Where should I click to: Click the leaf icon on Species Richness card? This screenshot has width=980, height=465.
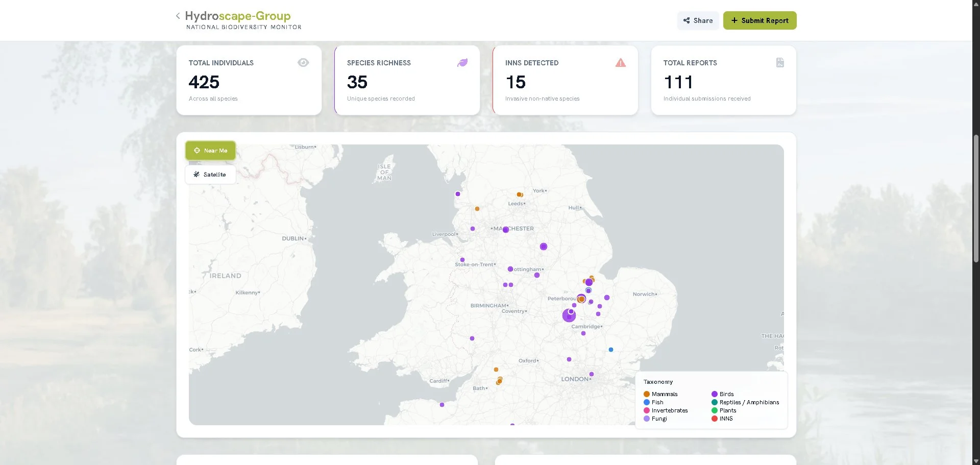click(462, 62)
